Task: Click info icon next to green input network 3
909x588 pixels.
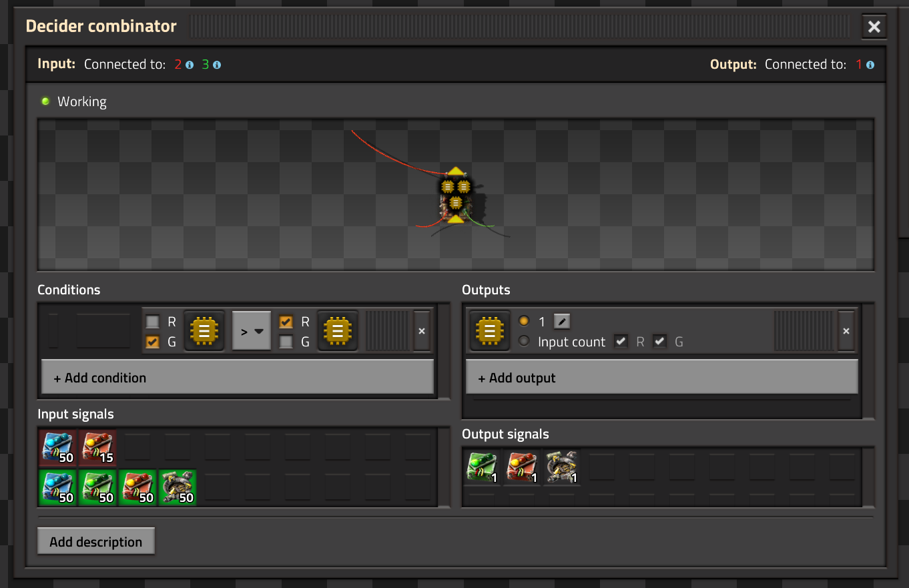Action: point(217,65)
